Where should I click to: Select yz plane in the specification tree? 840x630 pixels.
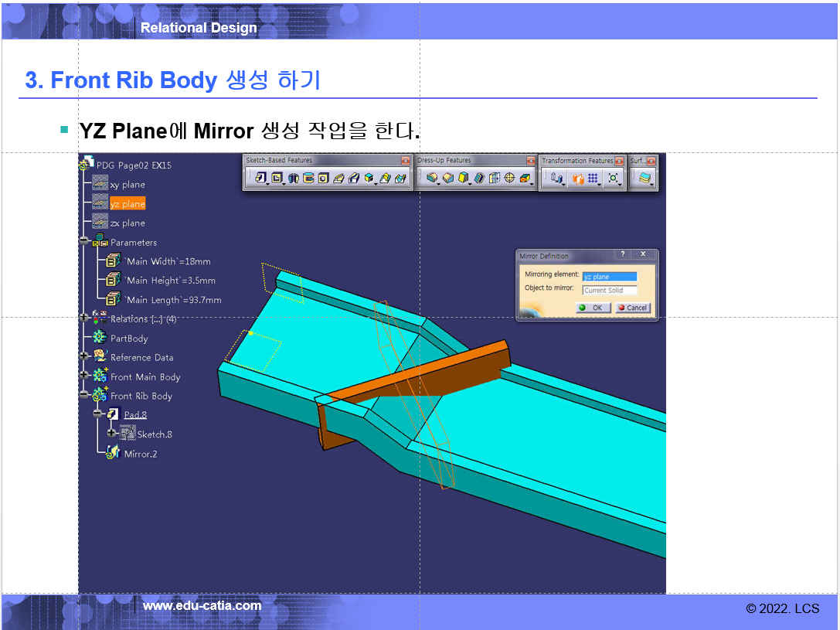tap(127, 204)
